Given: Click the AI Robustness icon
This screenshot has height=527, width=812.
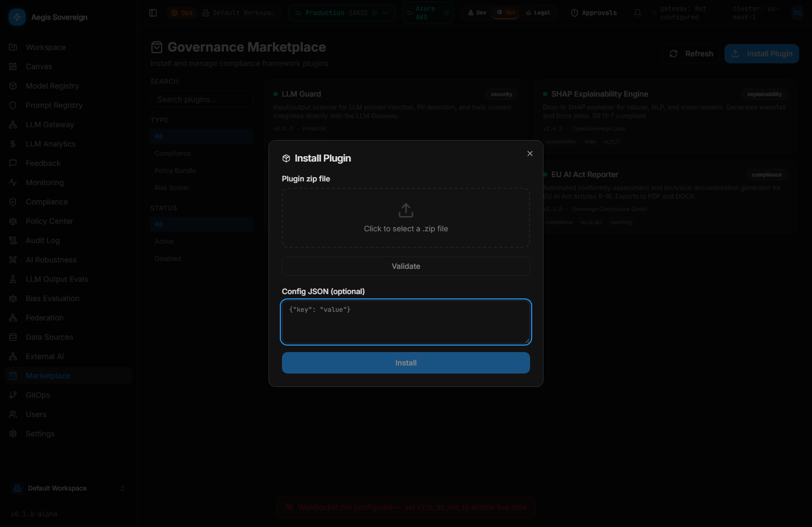Looking at the screenshot, I should [13, 260].
